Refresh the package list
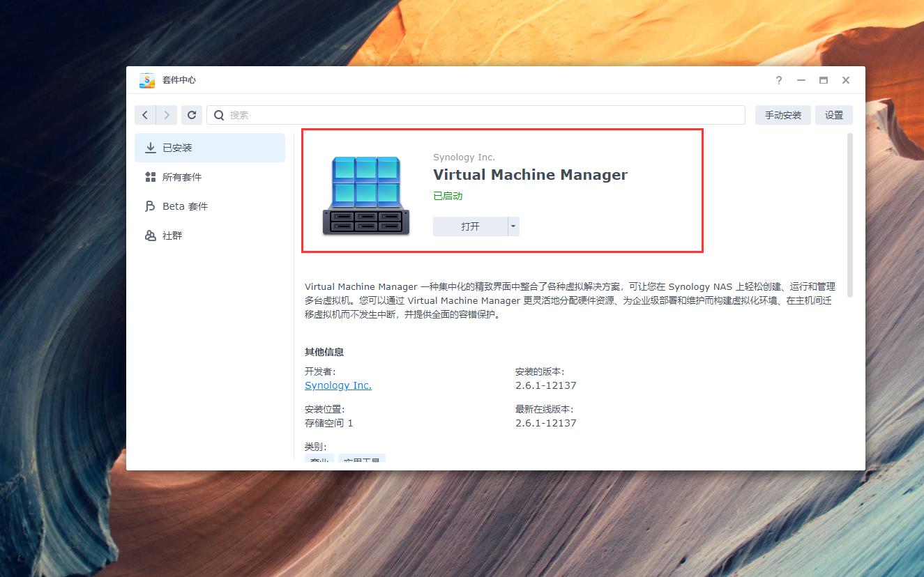 [192, 115]
